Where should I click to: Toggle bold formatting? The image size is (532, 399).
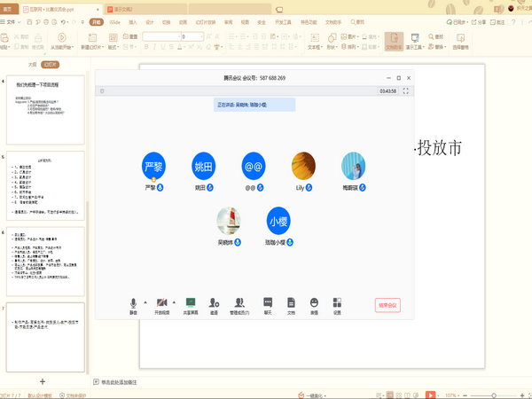pos(146,47)
